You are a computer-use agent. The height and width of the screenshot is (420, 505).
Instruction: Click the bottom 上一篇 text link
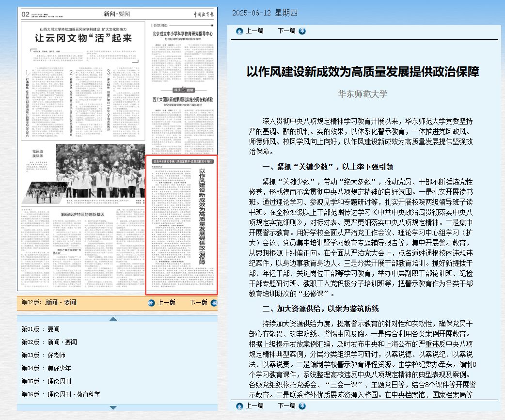254,405
